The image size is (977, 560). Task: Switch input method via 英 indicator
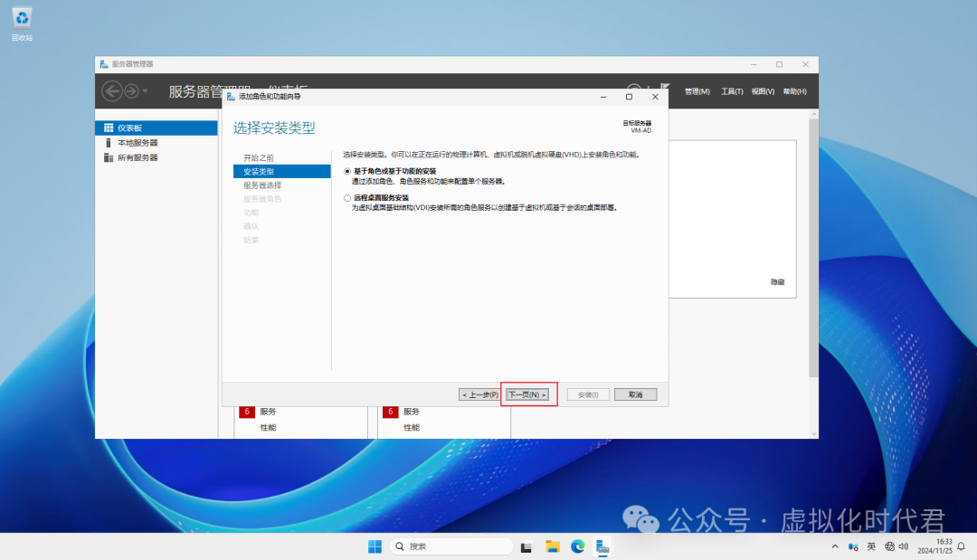pyautogui.click(x=871, y=546)
